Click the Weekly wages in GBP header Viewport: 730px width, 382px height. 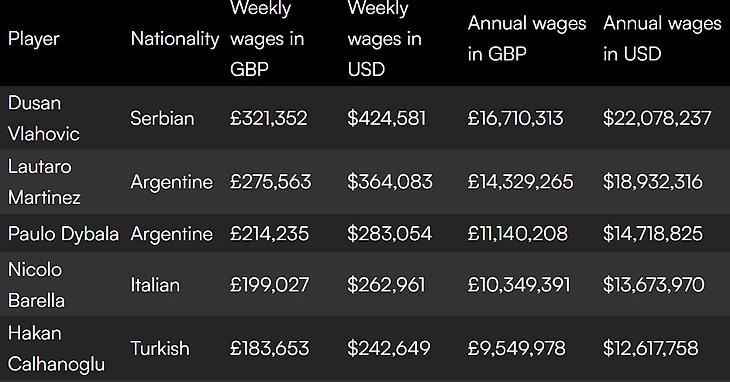[267, 39]
